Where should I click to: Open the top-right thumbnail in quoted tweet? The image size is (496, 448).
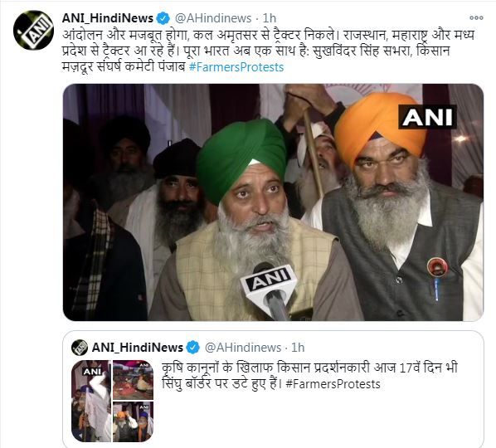pyautogui.click(x=134, y=380)
